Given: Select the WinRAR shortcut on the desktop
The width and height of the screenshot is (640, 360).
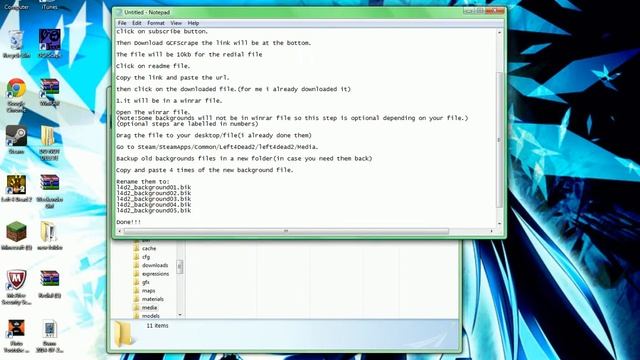Looking at the screenshot, I should pos(49,92).
